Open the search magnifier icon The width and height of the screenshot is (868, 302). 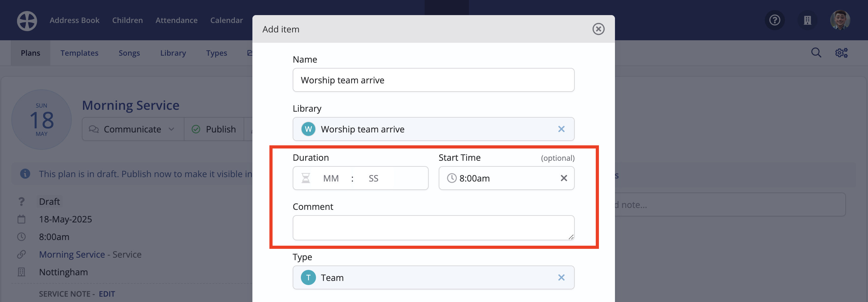tap(816, 53)
